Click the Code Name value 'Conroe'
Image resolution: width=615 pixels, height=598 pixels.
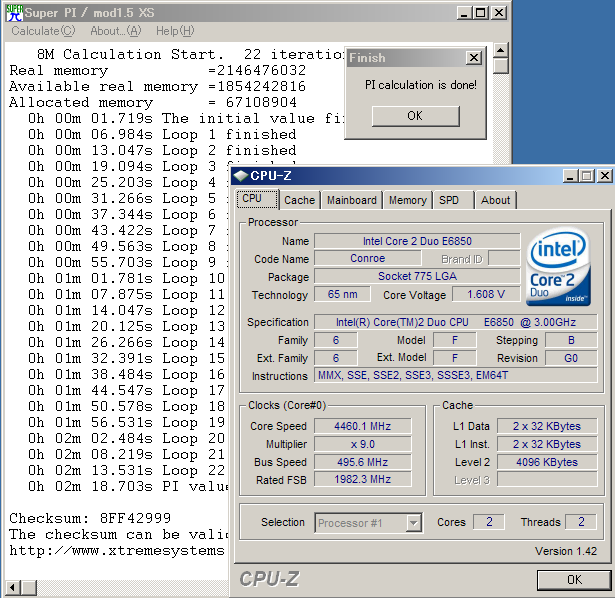368,258
